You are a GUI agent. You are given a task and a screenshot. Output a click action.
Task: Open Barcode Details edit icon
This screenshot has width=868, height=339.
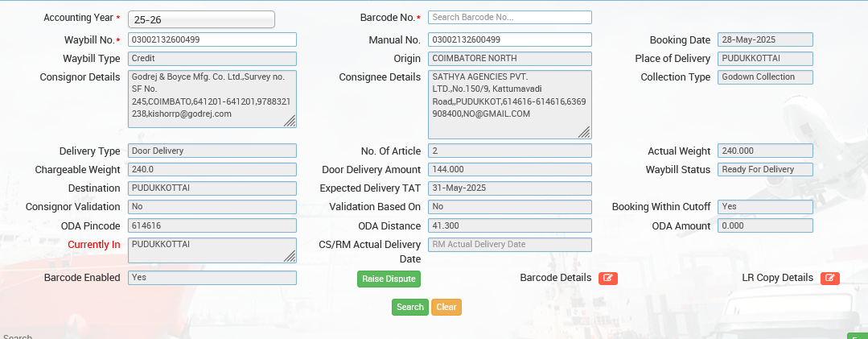(607, 279)
